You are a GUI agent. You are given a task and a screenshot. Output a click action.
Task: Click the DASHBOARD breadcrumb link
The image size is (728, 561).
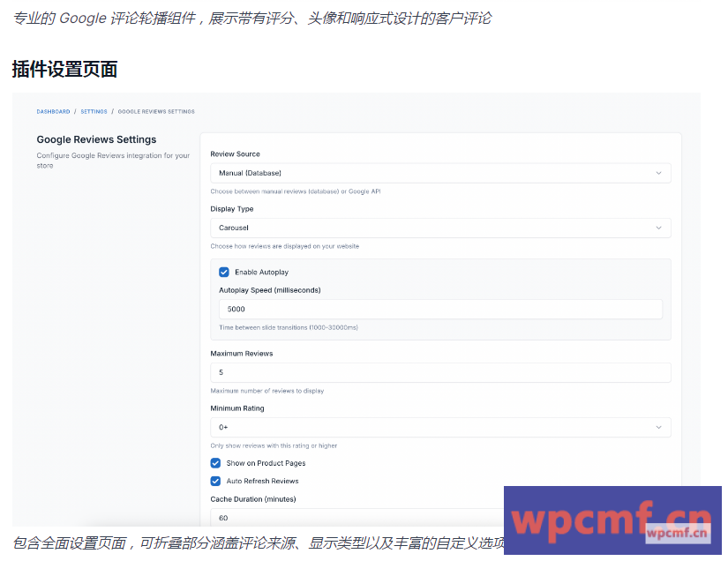pyautogui.click(x=53, y=112)
